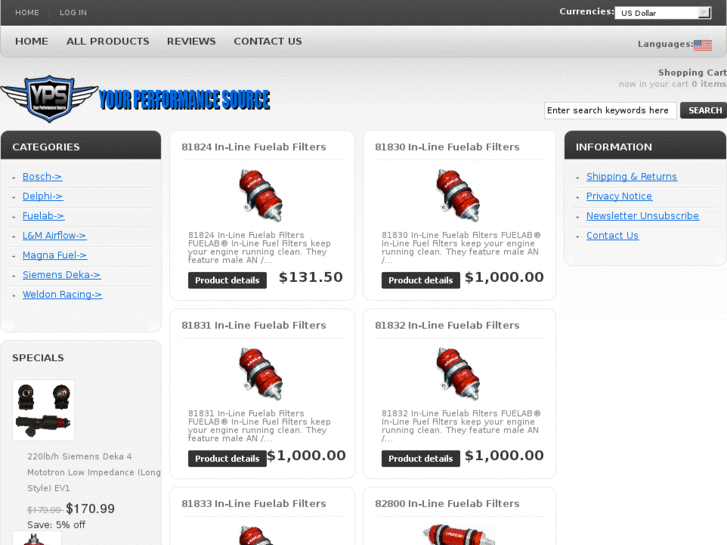The height and width of the screenshot is (545, 727).
Task: Click the SEARCH button
Action: [704, 110]
